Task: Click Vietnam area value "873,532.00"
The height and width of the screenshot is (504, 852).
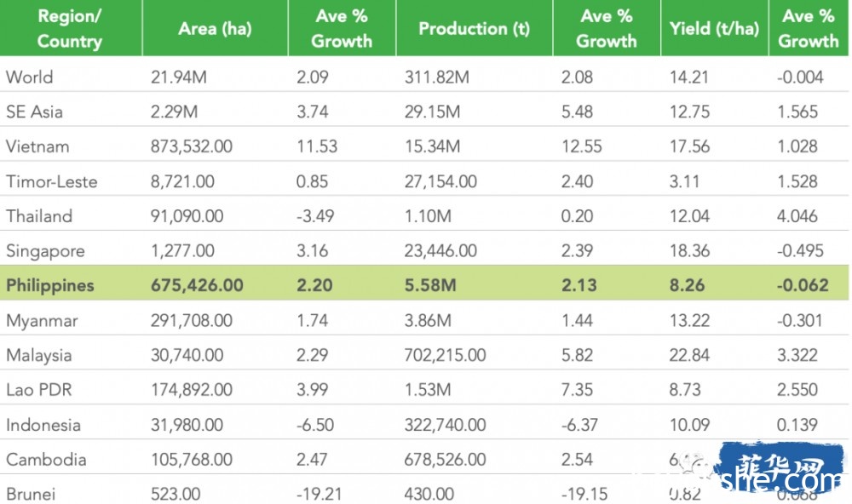Action: pyautogui.click(x=191, y=146)
